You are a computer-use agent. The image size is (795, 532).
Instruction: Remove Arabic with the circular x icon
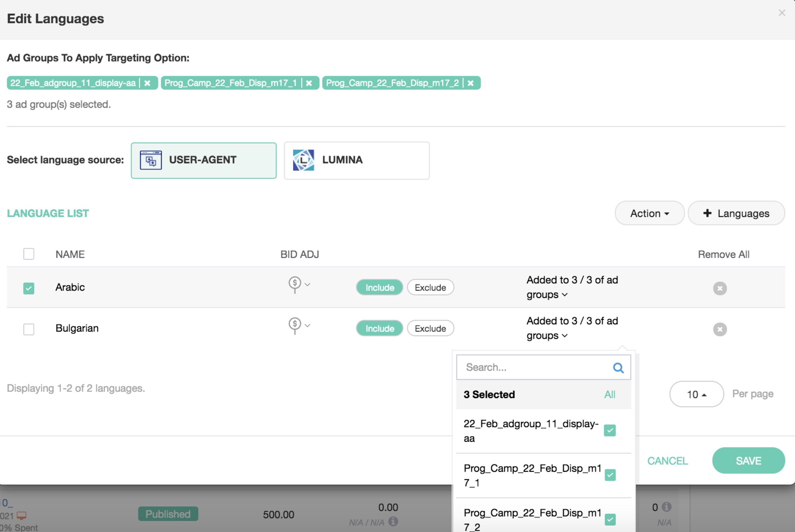[x=720, y=288]
